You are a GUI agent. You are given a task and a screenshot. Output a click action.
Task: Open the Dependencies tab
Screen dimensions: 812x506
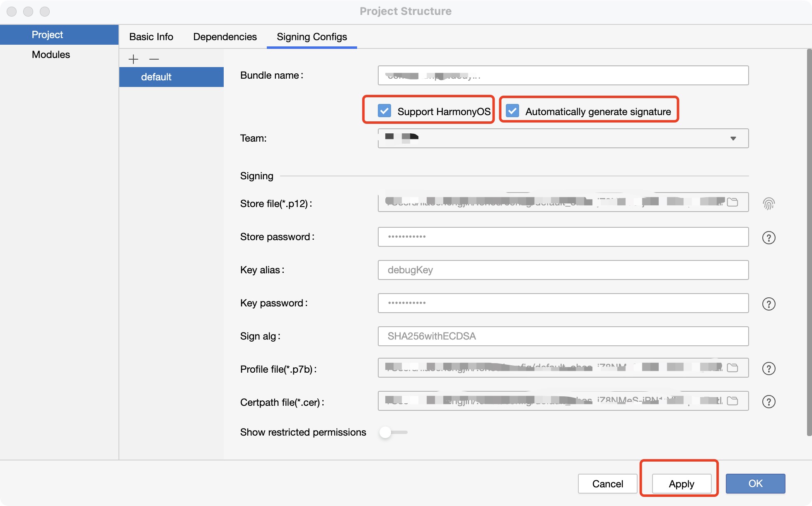tap(225, 37)
